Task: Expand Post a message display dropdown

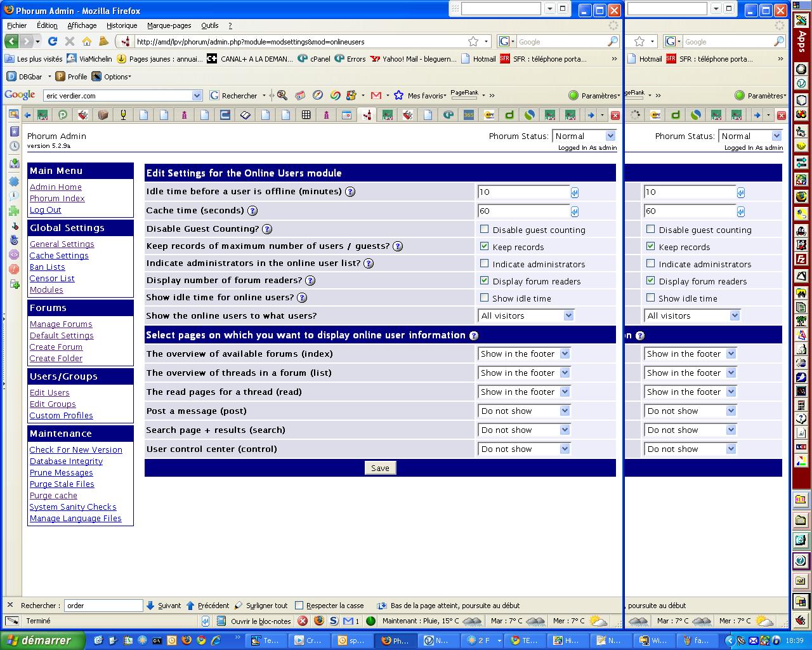Action: (x=524, y=411)
